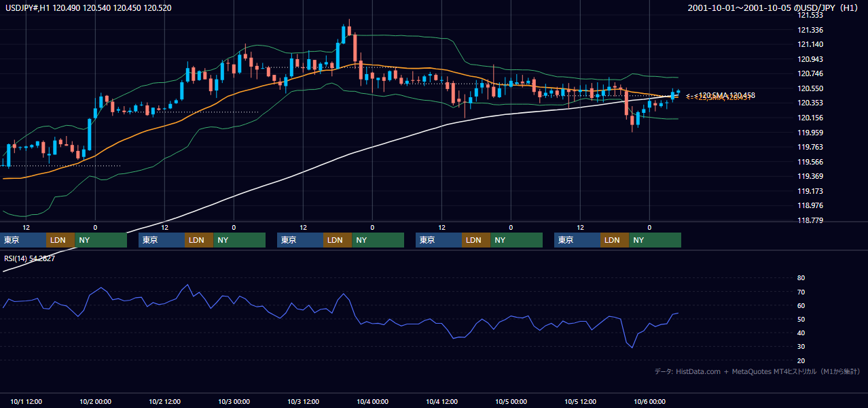Screen dimensions: 868x408
Task: Click the RSI level 80 label
Action: pos(801,278)
